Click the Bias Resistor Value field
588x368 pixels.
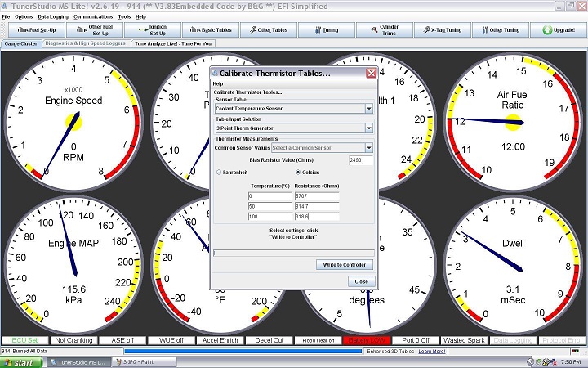[361, 160]
